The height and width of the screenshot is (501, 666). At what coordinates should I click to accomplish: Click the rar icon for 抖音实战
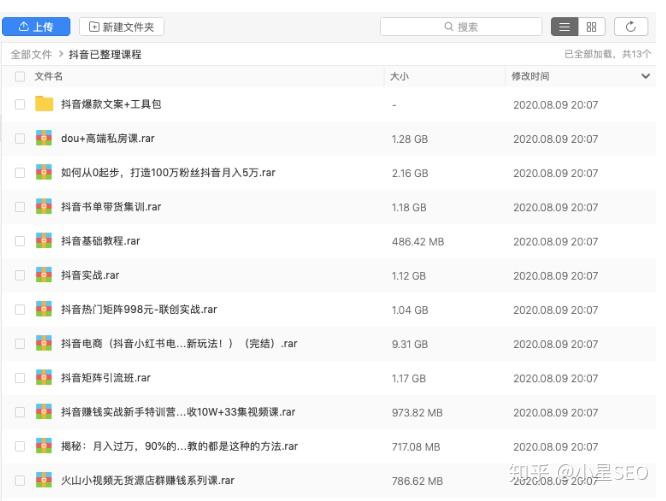pyautogui.click(x=44, y=275)
